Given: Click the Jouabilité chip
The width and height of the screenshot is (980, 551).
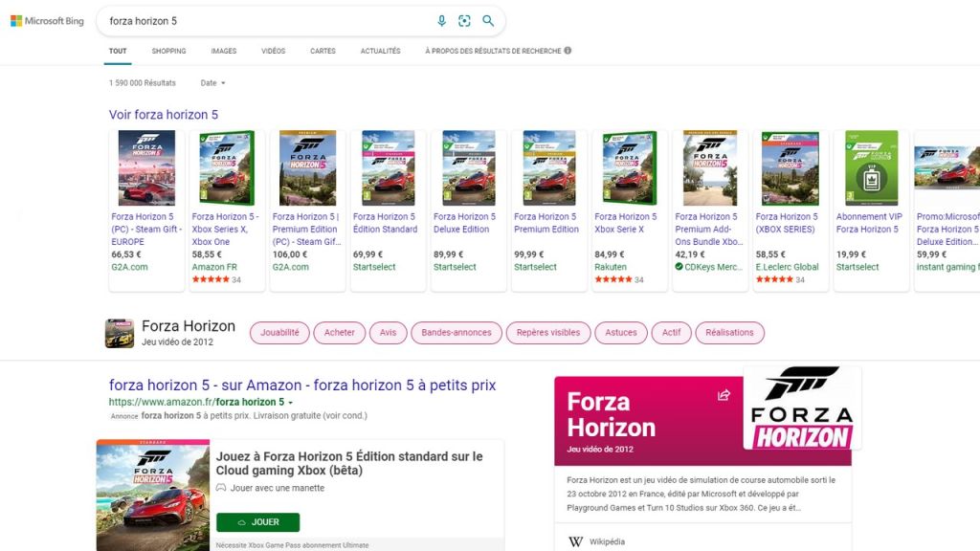Looking at the screenshot, I should tap(279, 332).
